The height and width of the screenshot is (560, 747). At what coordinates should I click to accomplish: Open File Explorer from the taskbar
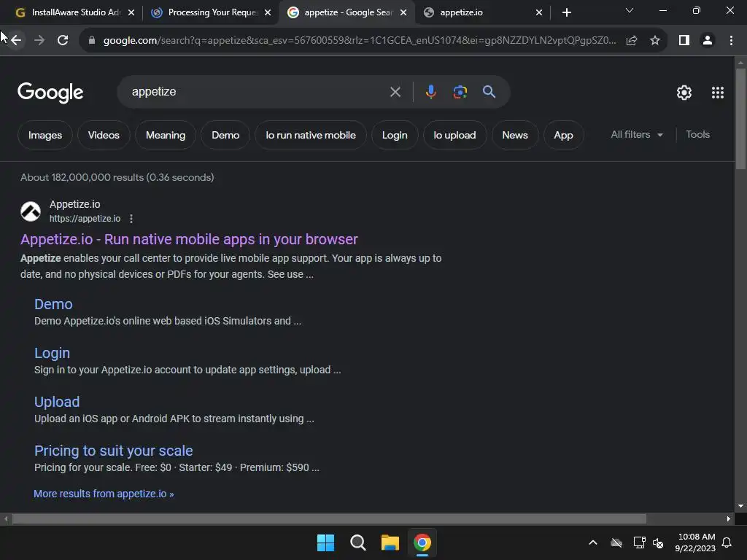tap(390, 542)
